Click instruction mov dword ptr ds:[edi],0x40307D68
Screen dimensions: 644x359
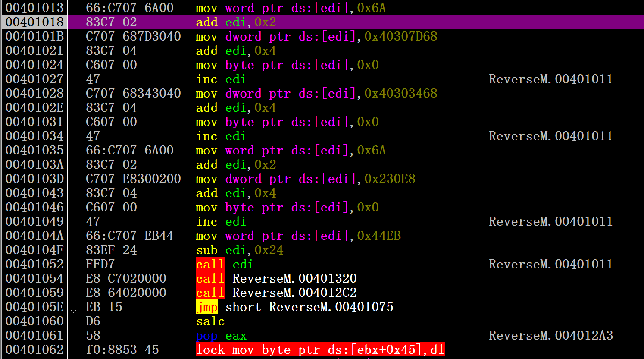(316, 36)
